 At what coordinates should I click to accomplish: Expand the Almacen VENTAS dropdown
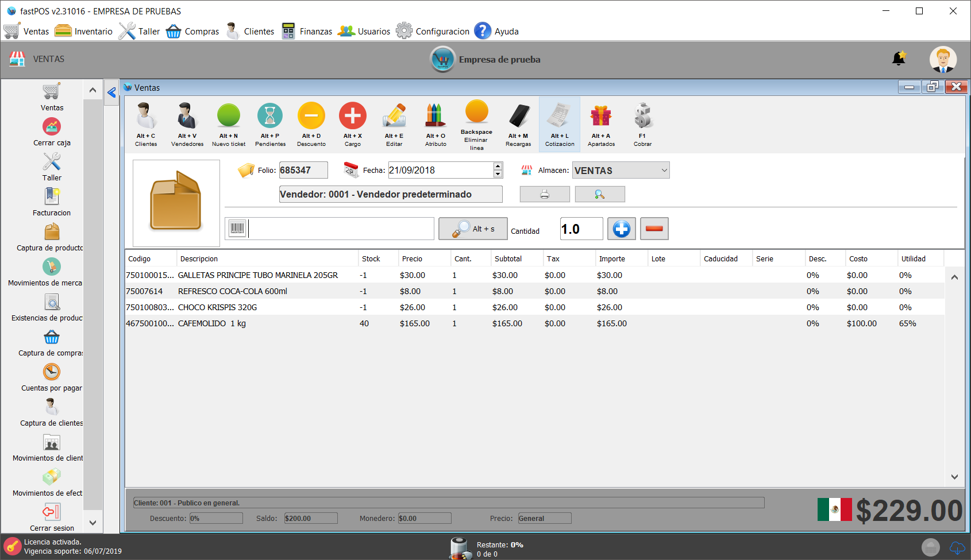664,171
